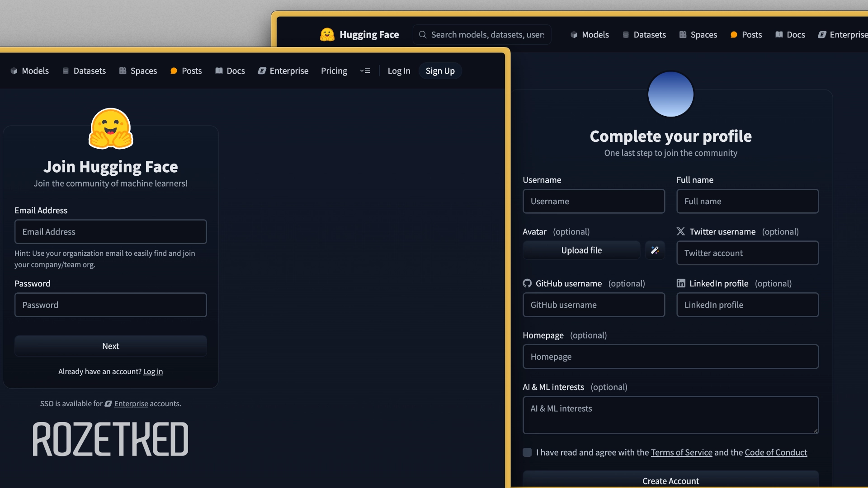Open Enterprise in the back window header
Screen dimensions: 868x488
coord(843,35)
